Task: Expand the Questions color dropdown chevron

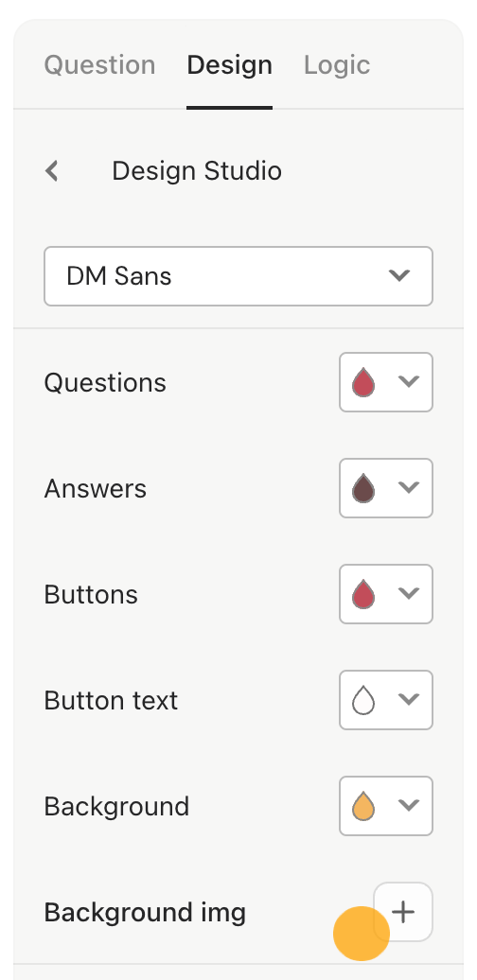Action: tap(409, 382)
